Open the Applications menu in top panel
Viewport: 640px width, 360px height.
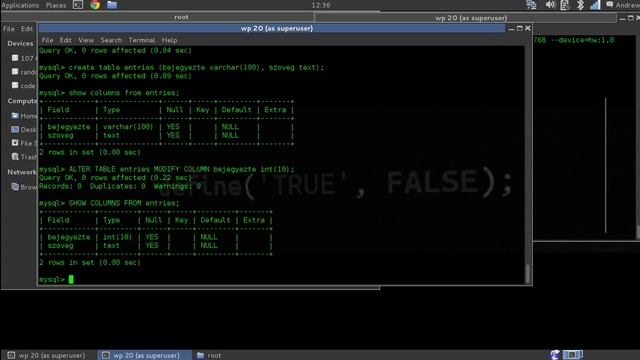pyautogui.click(x=20, y=5)
